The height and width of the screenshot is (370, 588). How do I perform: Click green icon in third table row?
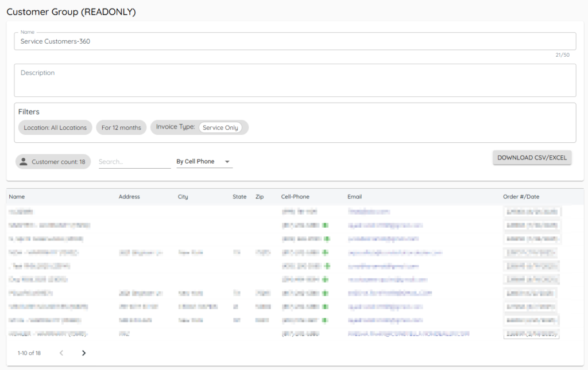[x=327, y=239]
